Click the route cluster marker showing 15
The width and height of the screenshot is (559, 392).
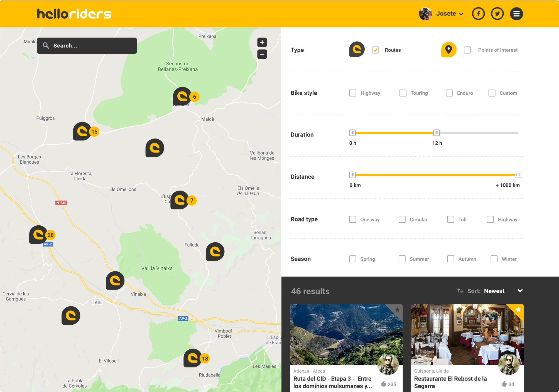pos(82,131)
